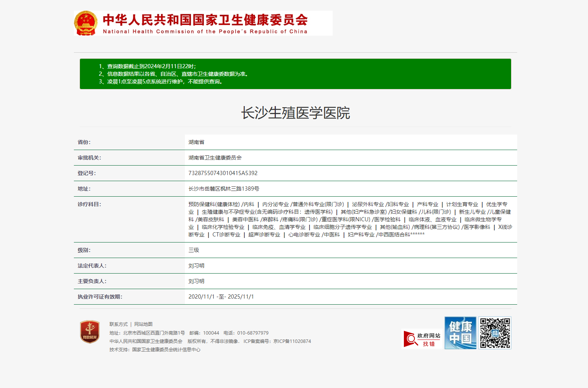This screenshot has width=588, height=388.
Task: Click address 长沙市岳麓区枫林三路1389号
Action: 224,189
